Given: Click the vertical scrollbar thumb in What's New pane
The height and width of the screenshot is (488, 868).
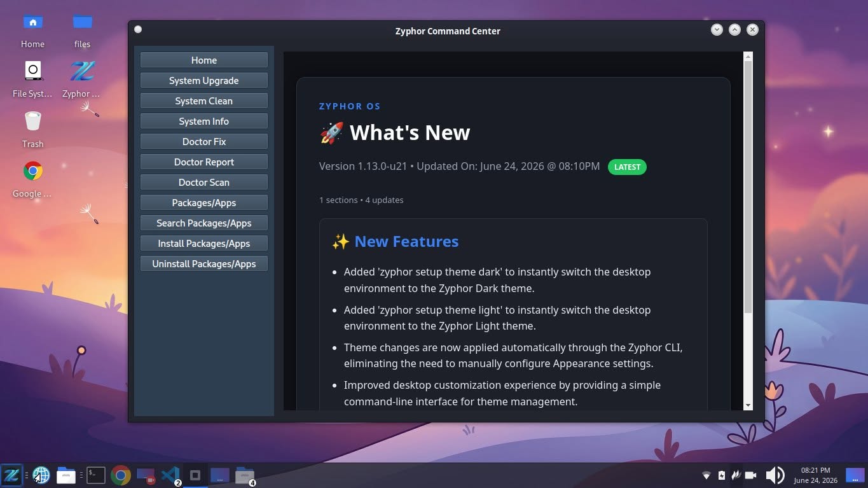Looking at the screenshot, I should click(x=748, y=187).
